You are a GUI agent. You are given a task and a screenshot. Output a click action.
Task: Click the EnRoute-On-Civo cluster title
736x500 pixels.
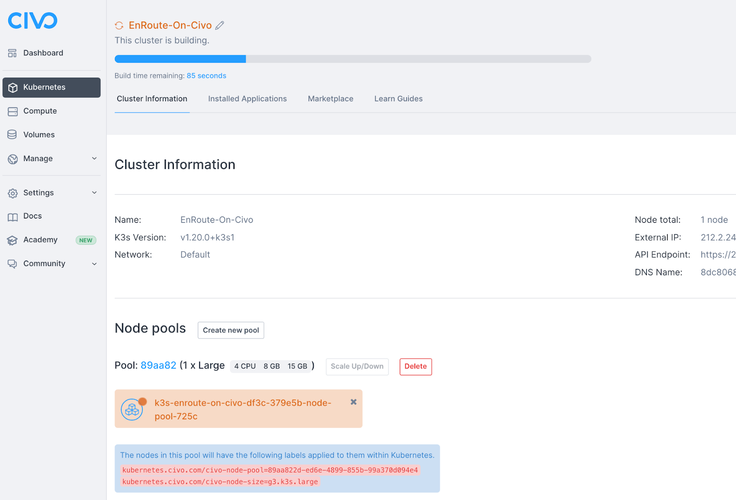[170, 25]
